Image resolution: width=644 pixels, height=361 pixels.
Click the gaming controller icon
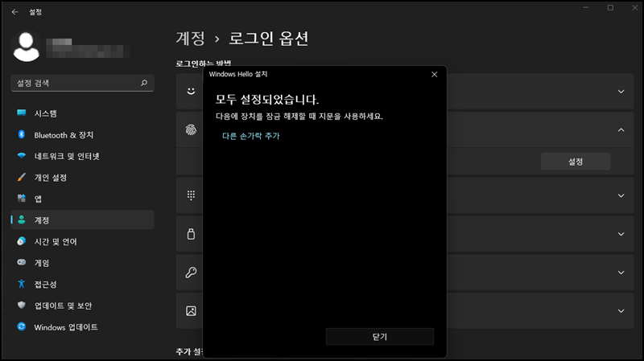[22, 262]
